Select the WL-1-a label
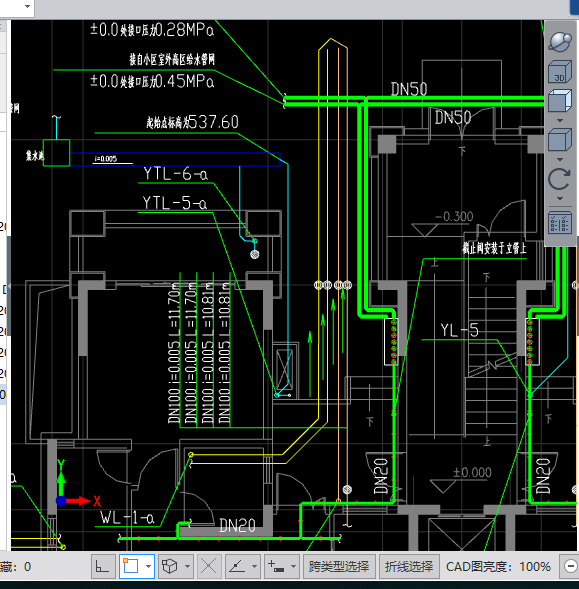The height and width of the screenshot is (589, 579). [x=127, y=518]
